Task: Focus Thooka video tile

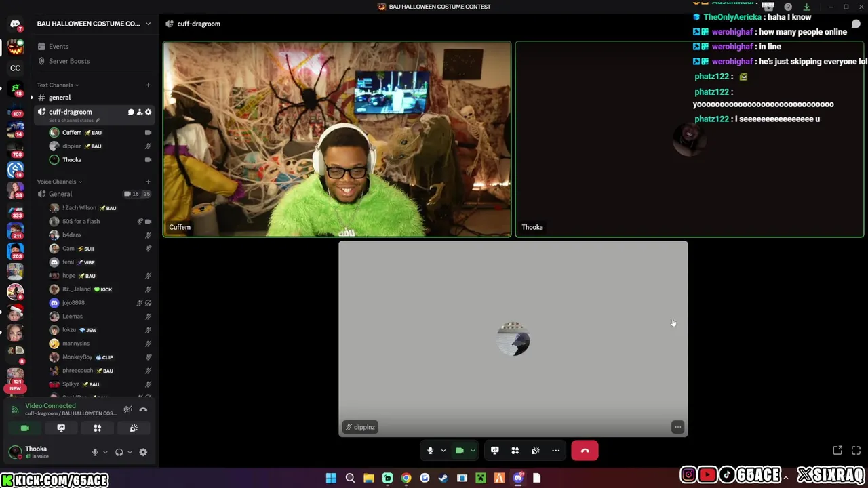Action: (690, 140)
